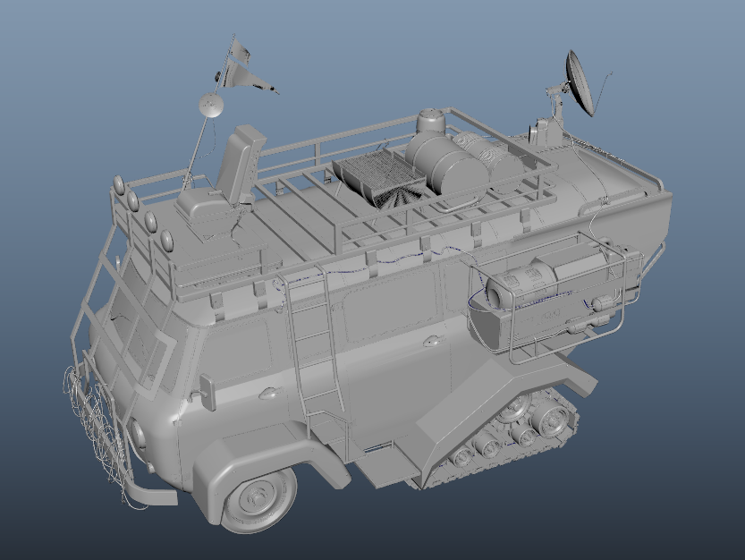Select the sphere mounted on the antenna pole
Image resolution: width=745 pixels, height=560 pixels.
[210, 105]
